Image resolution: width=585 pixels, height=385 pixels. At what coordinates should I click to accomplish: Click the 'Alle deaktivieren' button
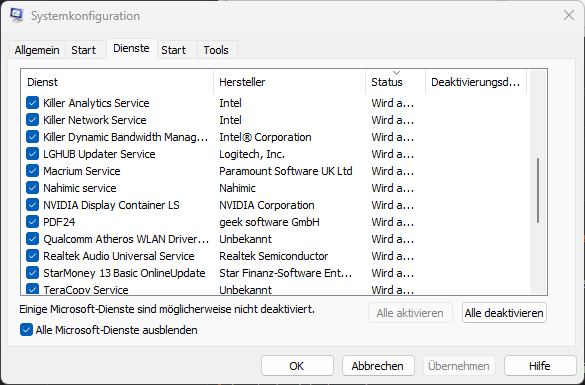pos(504,313)
